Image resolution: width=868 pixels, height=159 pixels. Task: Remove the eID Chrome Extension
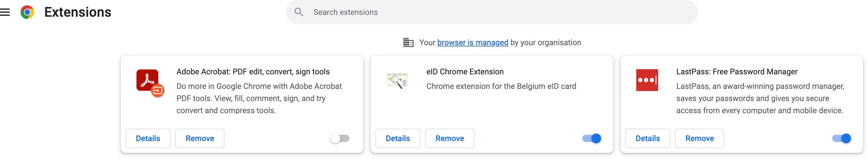pos(449,138)
